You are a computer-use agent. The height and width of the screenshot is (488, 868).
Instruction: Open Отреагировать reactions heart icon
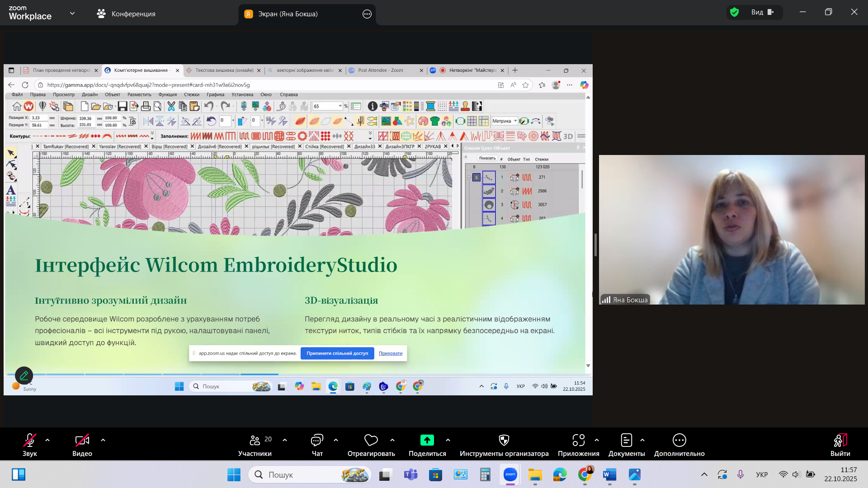point(371,440)
